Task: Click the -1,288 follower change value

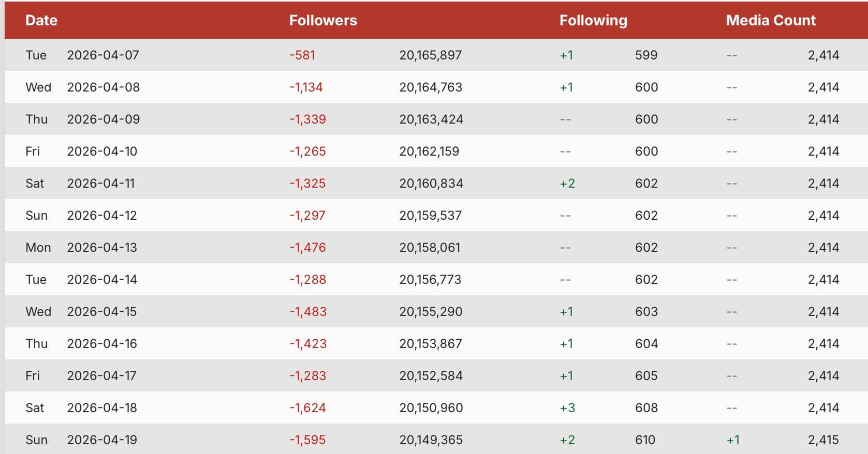Action: tap(307, 280)
